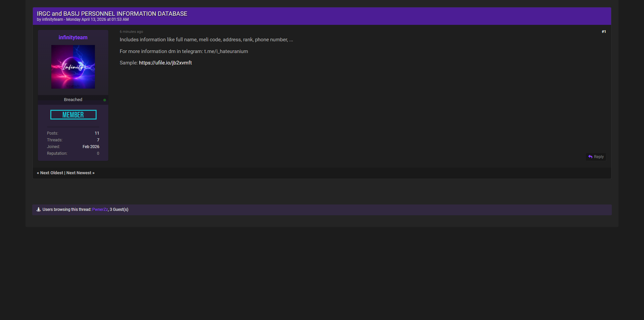Click the #1 post number link
Image resolution: width=644 pixels, height=320 pixels.
pyautogui.click(x=604, y=32)
